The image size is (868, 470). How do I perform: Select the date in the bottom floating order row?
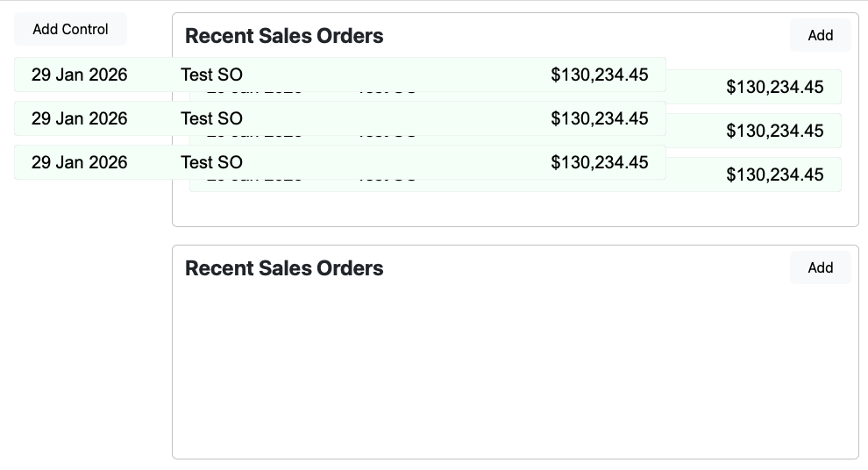79,162
